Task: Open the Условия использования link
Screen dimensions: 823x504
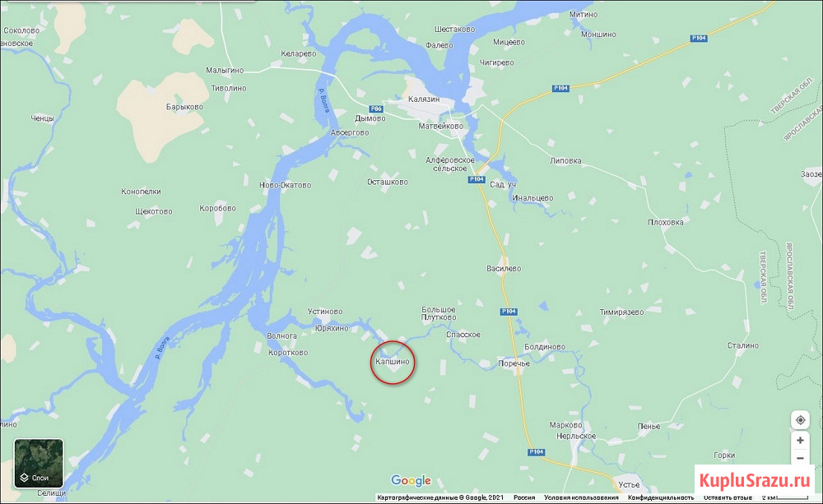Action: coord(581,497)
